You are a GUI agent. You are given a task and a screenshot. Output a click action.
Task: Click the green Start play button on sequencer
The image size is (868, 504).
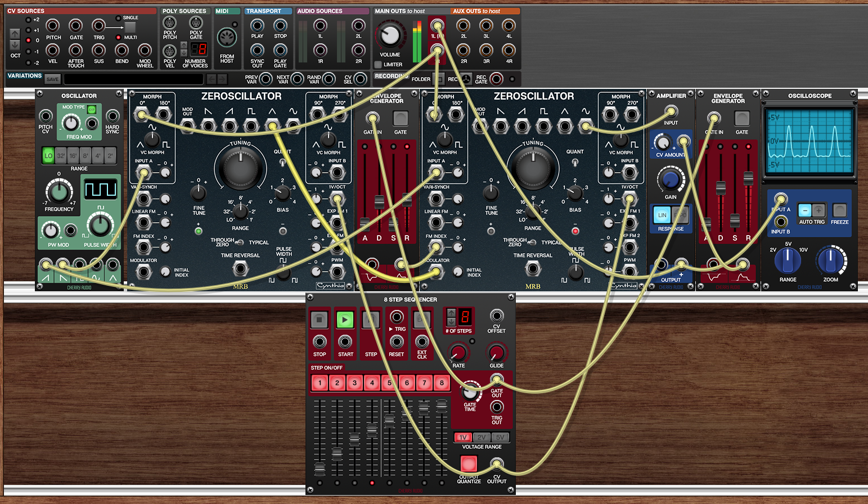click(x=345, y=319)
